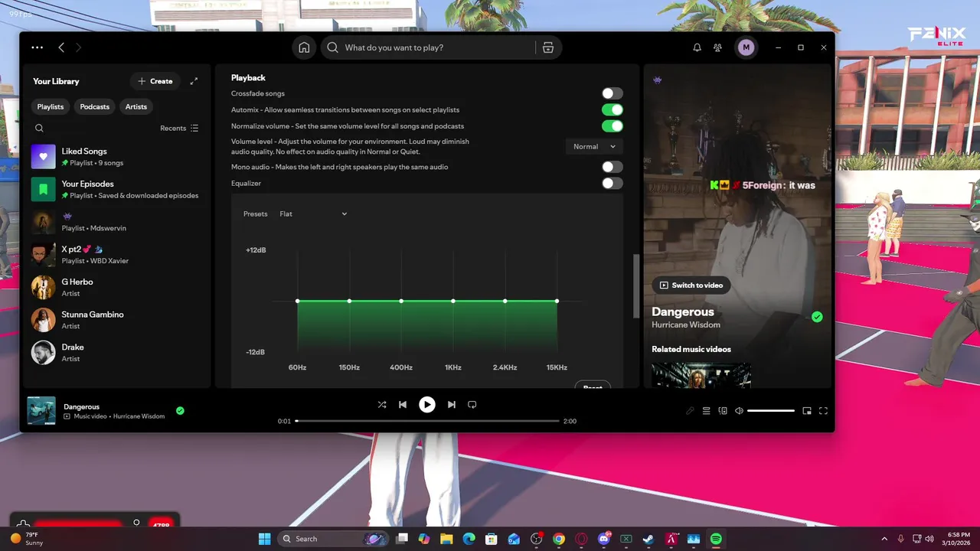Click the 15KHz equalizer band handle
The image size is (980, 551).
557,301
